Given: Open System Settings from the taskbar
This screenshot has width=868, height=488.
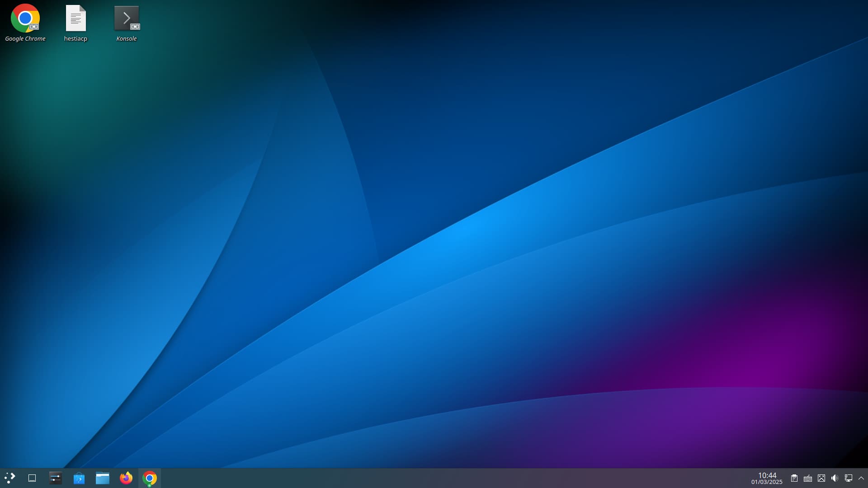Looking at the screenshot, I should coord(56,478).
